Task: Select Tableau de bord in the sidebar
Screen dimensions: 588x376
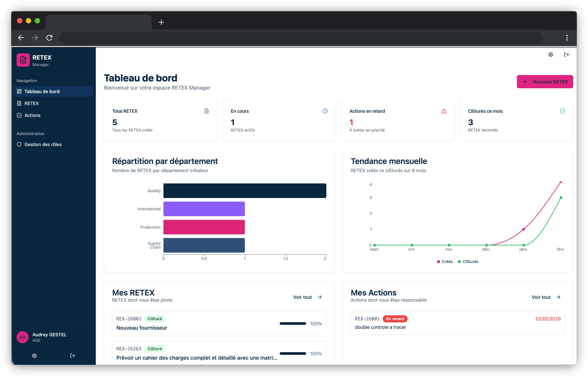Action: tap(42, 91)
